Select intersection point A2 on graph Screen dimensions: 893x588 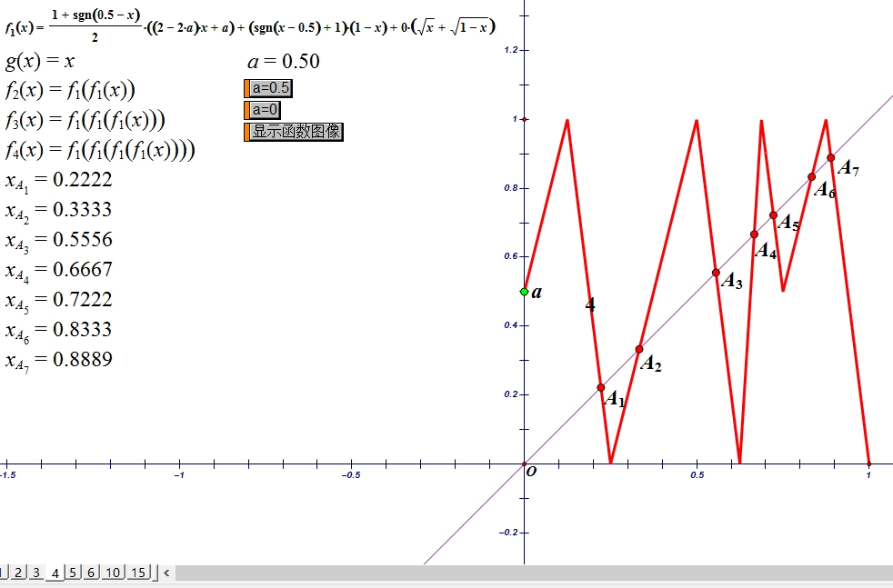[x=639, y=349]
